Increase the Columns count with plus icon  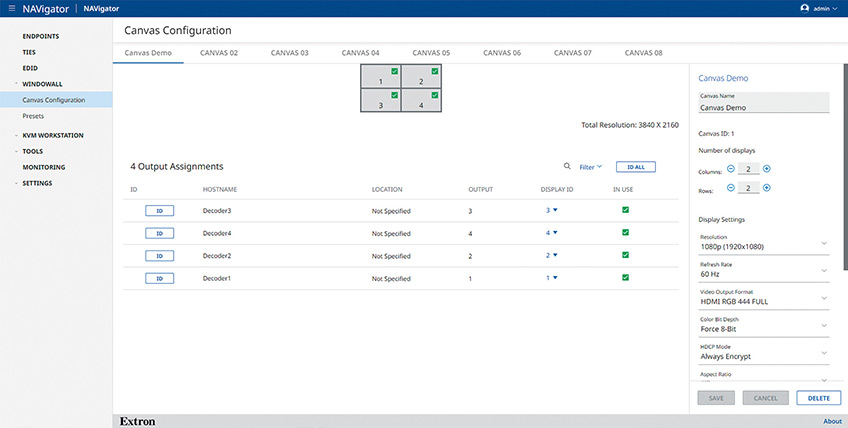pyautogui.click(x=766, y=169)
